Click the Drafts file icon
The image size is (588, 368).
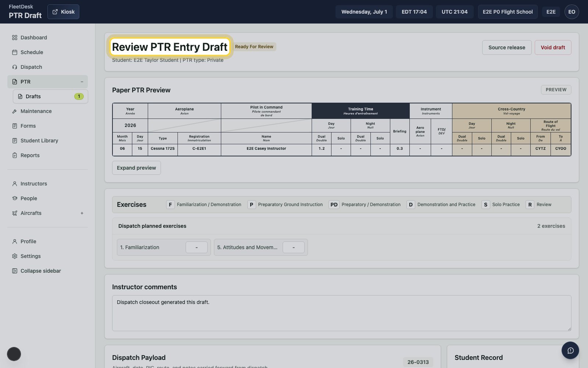(20, 96)
